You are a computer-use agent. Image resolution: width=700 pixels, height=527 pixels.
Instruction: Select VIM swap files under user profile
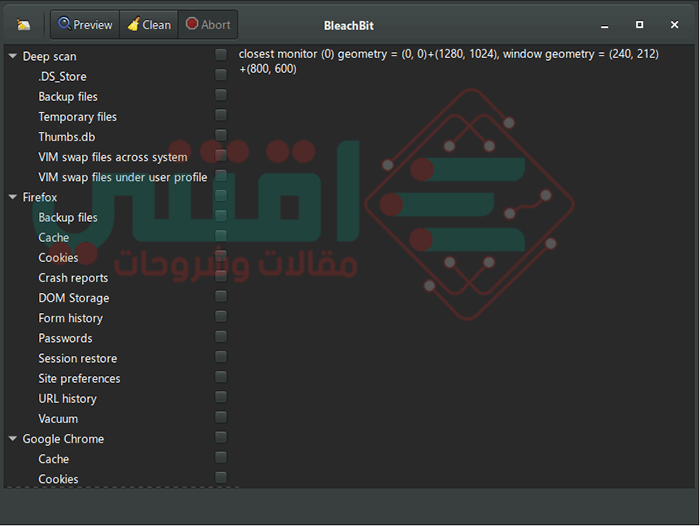(123, 177)
